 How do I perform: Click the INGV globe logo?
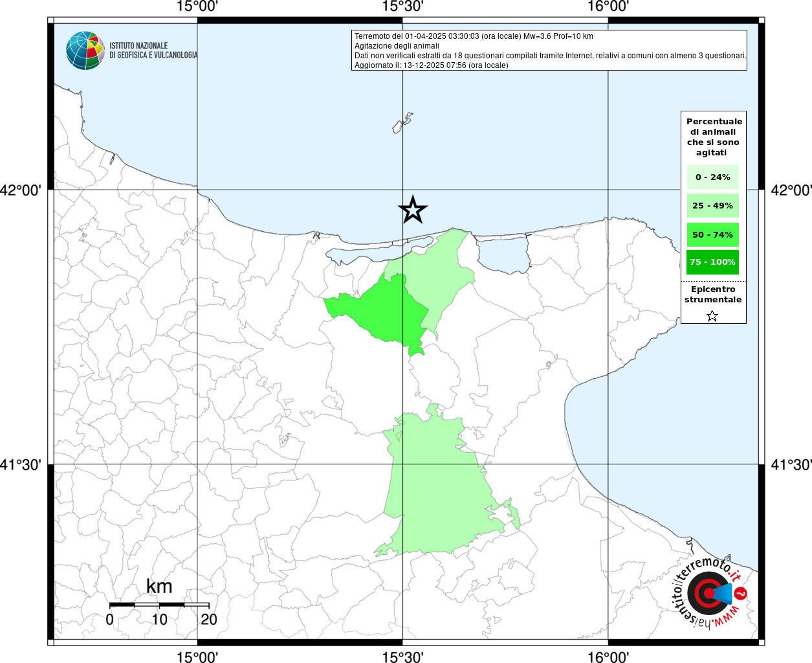pos(85,51)
